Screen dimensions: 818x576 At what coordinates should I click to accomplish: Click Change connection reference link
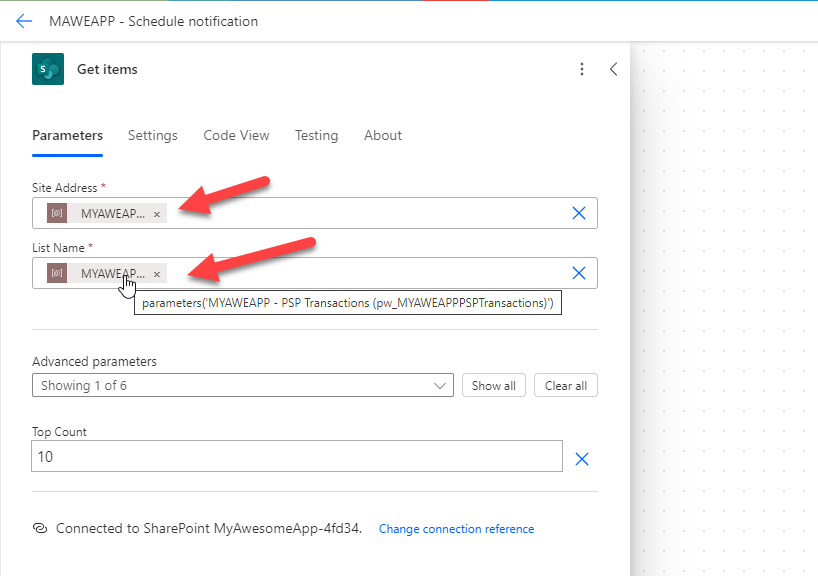point(456,529)
